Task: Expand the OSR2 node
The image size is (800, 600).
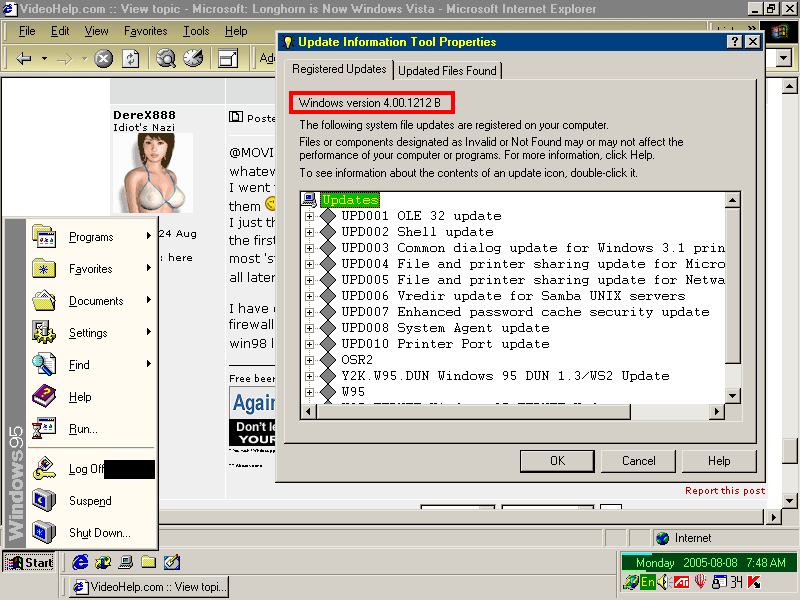Action: coord(309,360)
